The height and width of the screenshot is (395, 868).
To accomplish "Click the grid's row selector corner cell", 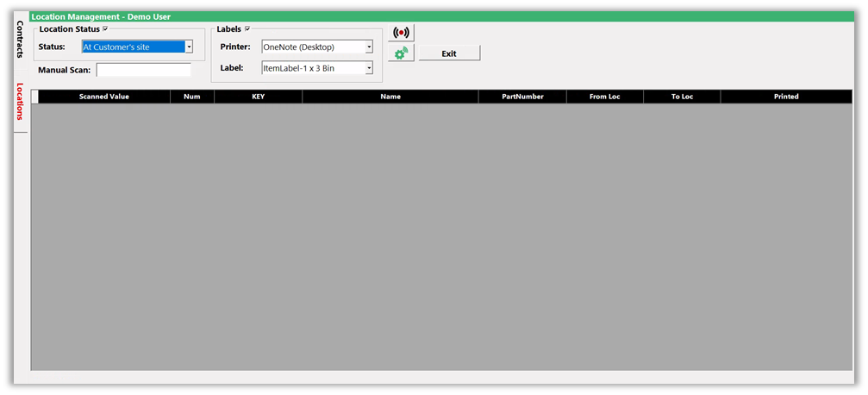I will tap(34, 97).
